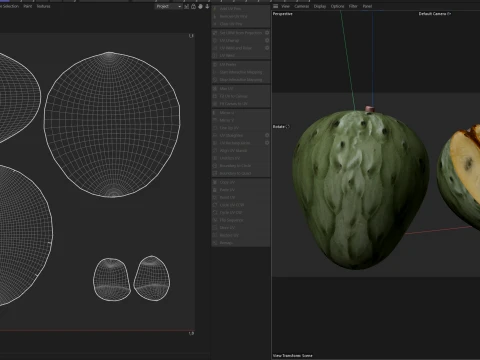Select the UV Peeler tool
The image size is (480, 360).
[x=241, y=65]
